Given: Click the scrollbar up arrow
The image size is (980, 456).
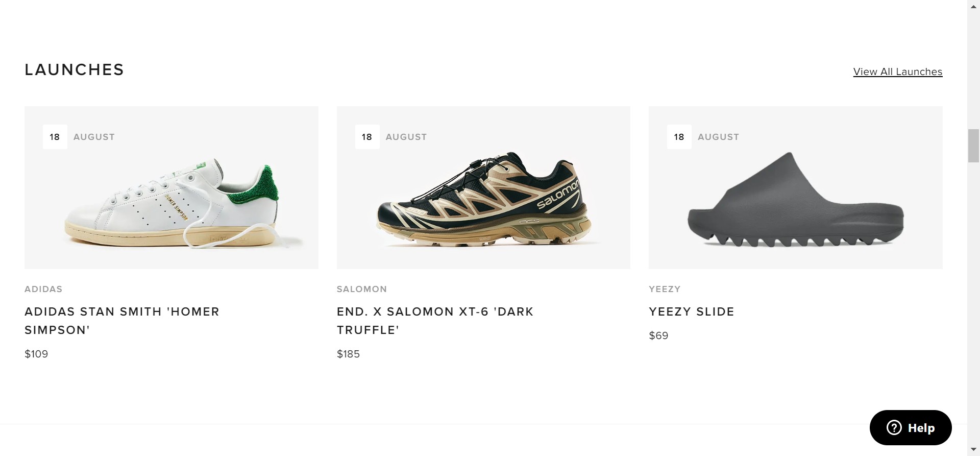Looking at the screenshot, I should [x=973, y=6].
